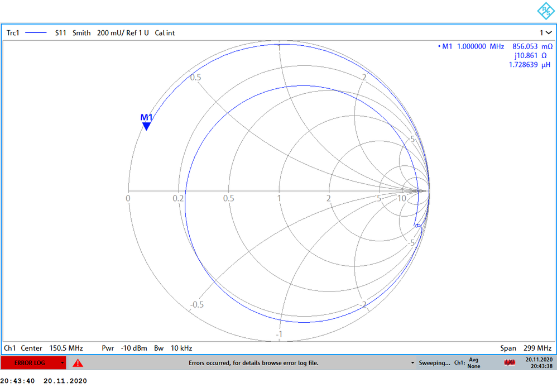The height and width of the screenshot is (392, 557).
Task: Click the Rohde & Schwarz logo icon
Action: pos(546,11)
